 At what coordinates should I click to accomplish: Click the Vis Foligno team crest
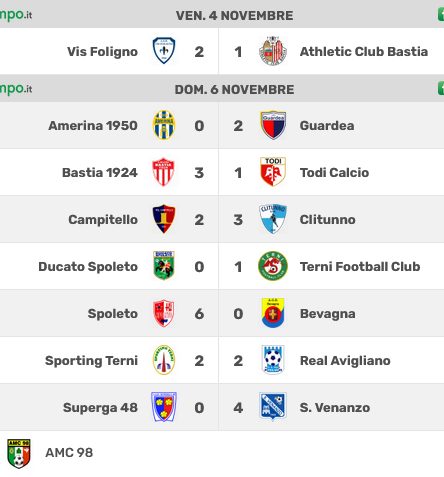point(164,51)
